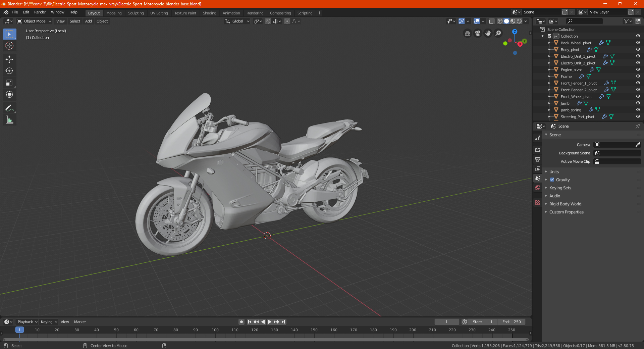Open the Global orientation dropdown
The image size is (644, 349).
(237, 21)
